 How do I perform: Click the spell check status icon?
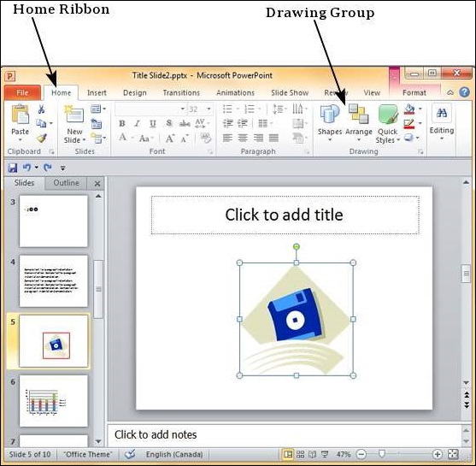[x=130, y=454]
